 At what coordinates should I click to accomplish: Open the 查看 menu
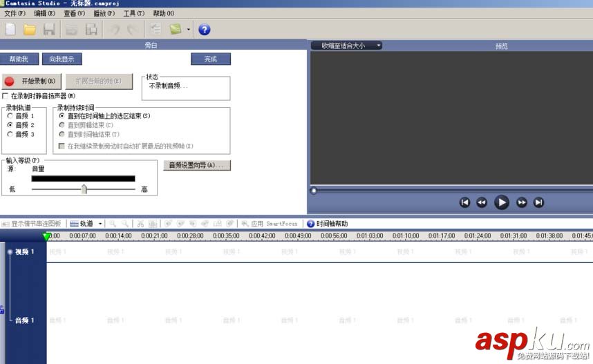[74, 13]
